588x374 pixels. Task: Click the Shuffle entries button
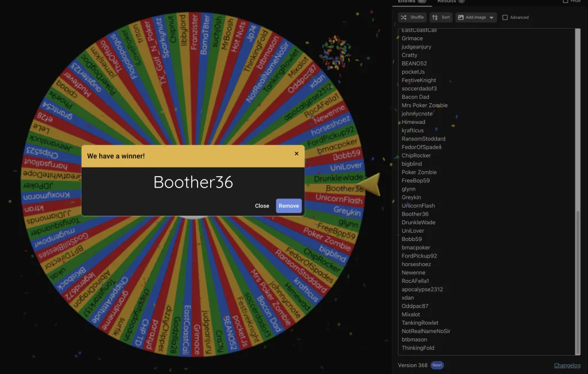click(x=412, y=17)
